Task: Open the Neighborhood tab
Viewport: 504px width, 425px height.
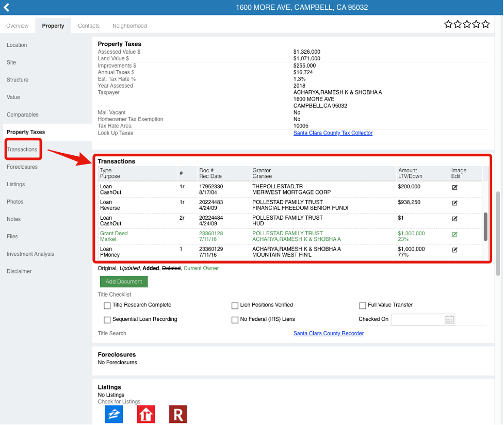Action: click(129, 26)
